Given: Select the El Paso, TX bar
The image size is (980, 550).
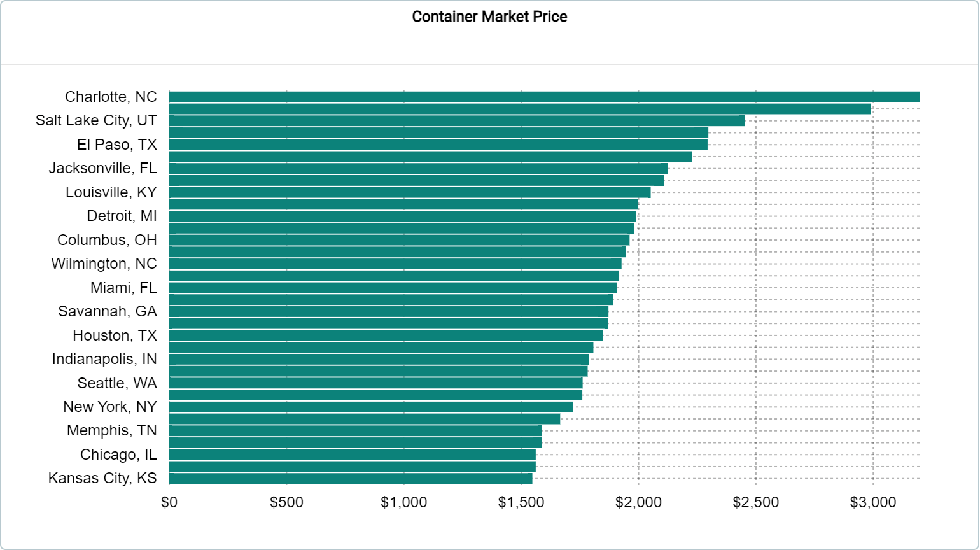Looking at the screenshot, I should [x=438, y=145].
